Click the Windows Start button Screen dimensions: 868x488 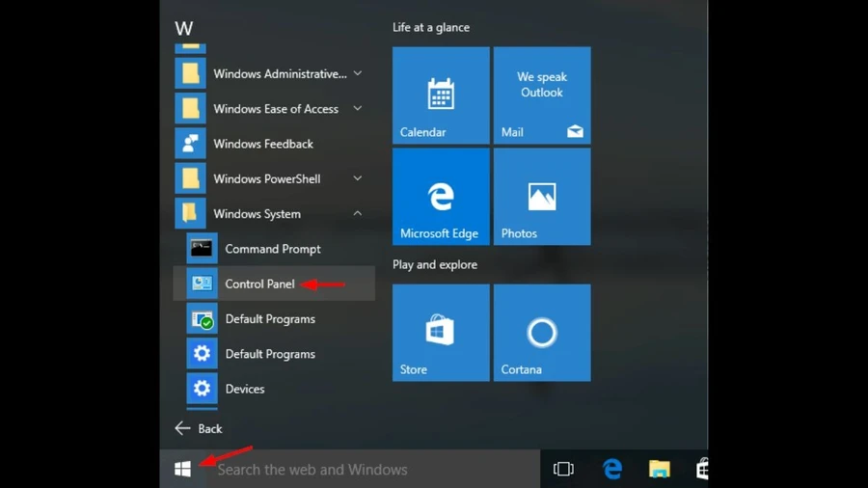point(182,469)
